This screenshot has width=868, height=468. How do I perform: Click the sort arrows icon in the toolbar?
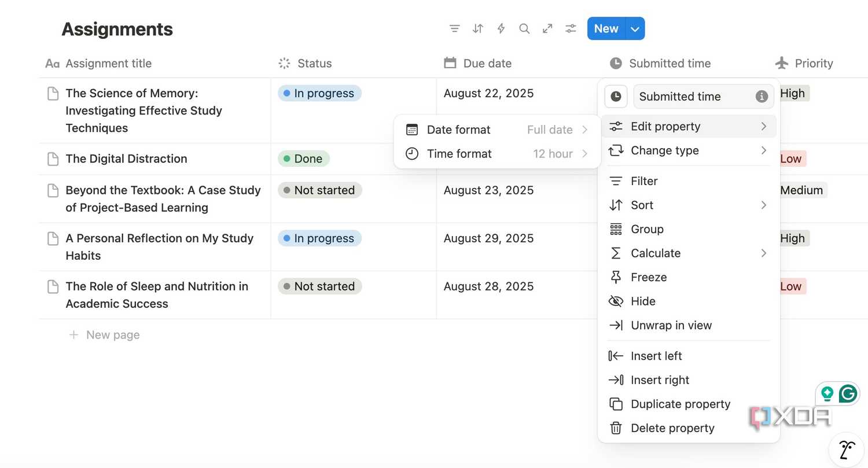[x=478, y=28]
